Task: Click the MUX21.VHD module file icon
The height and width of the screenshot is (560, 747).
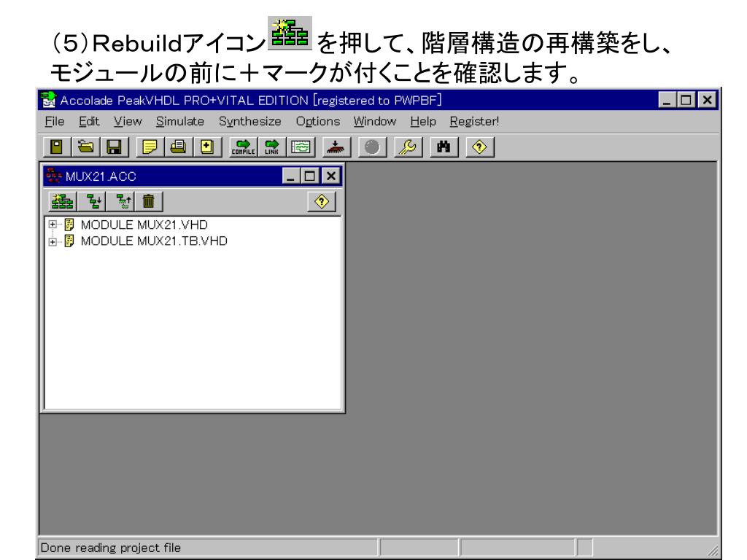Action: point(69,225)
